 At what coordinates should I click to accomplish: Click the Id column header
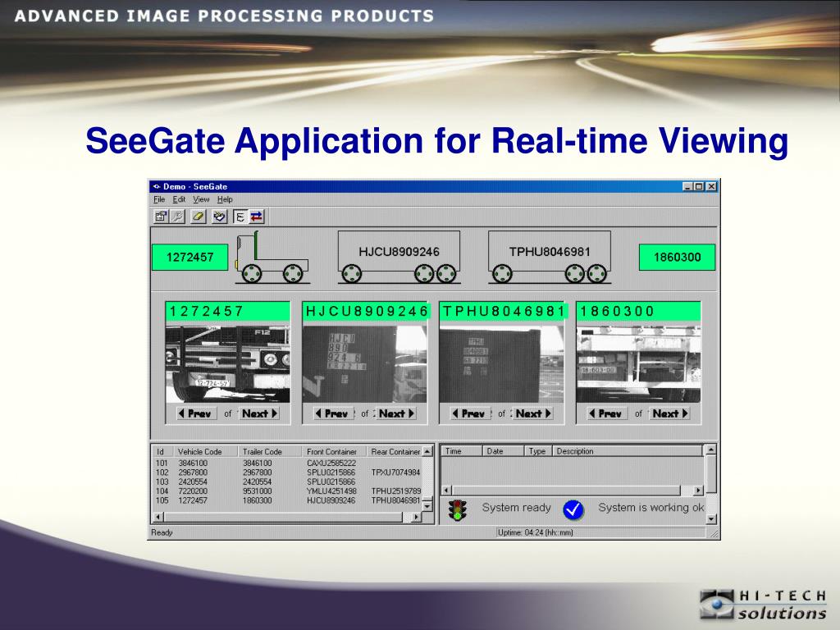click(x=161, y=452)
